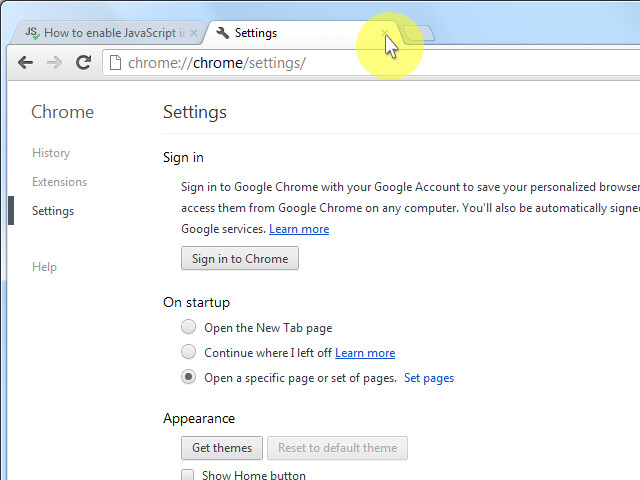Click the Forward arrow button
The height and width of the screenshot is (480, 640).
tap(55, 63)
